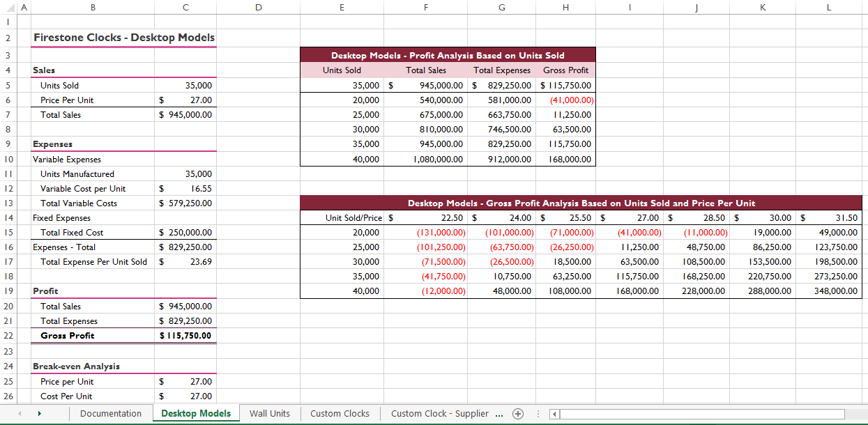Viewport: 868px width, 425px height.
Task: Select column header E
Action: (342, 7)
